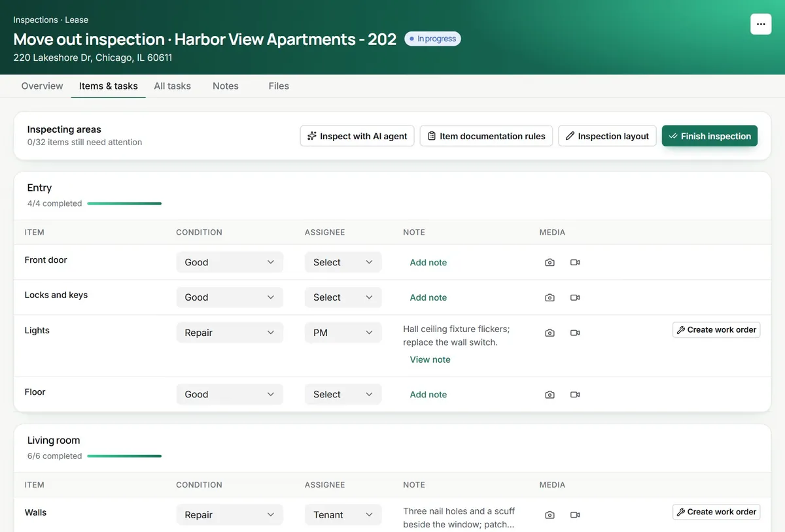The width and height of the screenshot is (785, 532).
Task: Add a video for Locks and keys
Action: coord(575,297)
